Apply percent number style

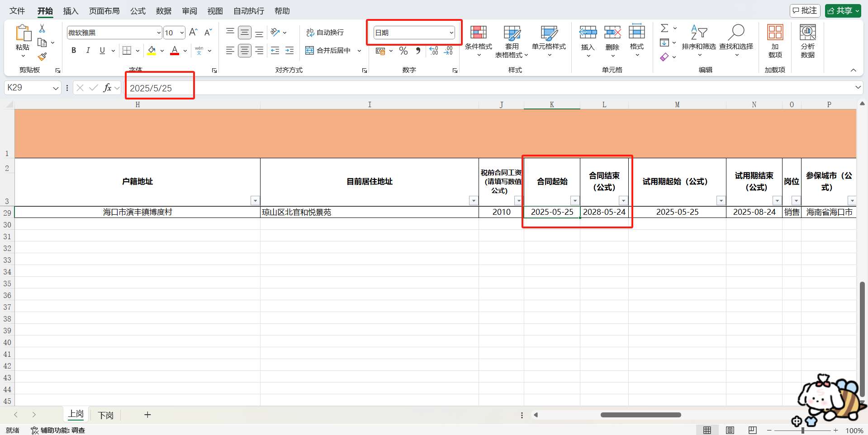pyautogui.click(x=403, y=51)
